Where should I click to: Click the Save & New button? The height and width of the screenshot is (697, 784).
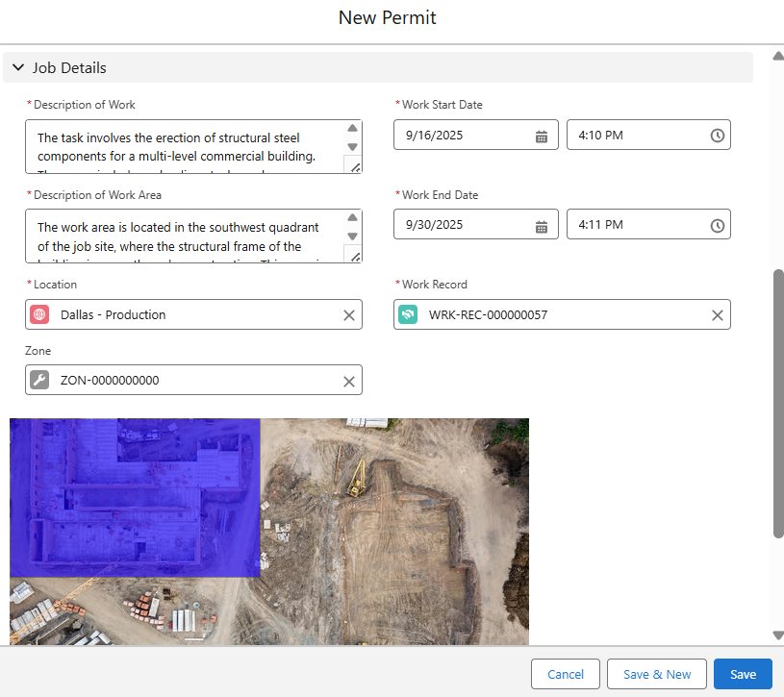click(x=657, y=674)
